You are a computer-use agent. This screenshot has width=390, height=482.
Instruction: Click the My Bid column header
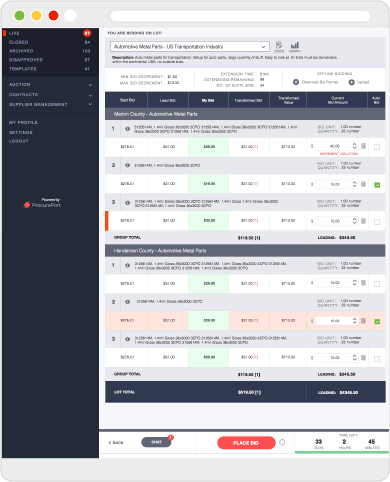(x=208, y=100)
